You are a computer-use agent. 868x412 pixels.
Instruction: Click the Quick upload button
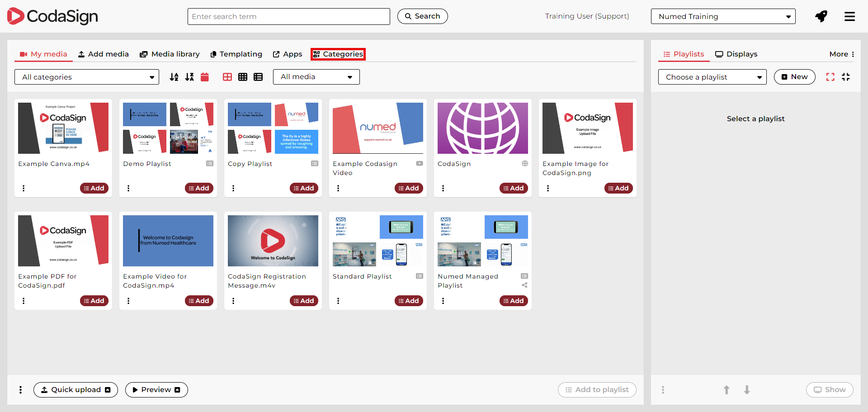75,390
